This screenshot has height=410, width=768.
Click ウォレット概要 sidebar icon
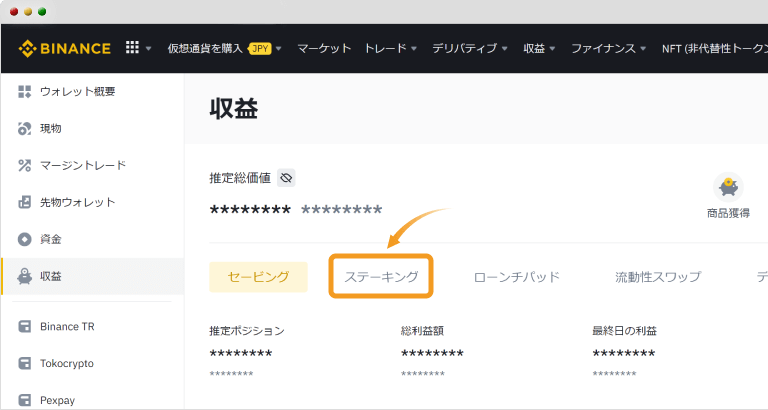pyautogui.click(x=24, y=91)
